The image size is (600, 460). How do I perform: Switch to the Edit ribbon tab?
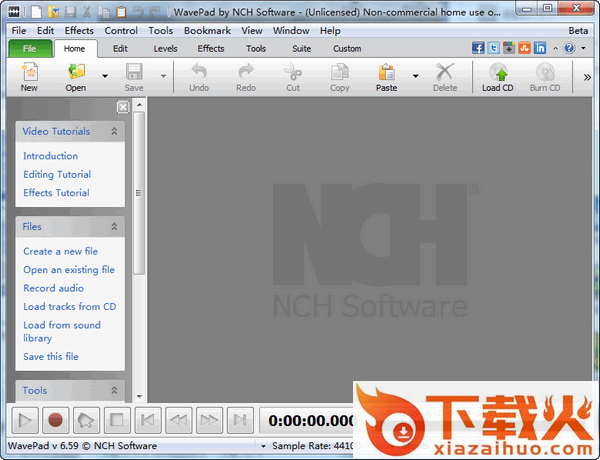click(x=120, y=49)
